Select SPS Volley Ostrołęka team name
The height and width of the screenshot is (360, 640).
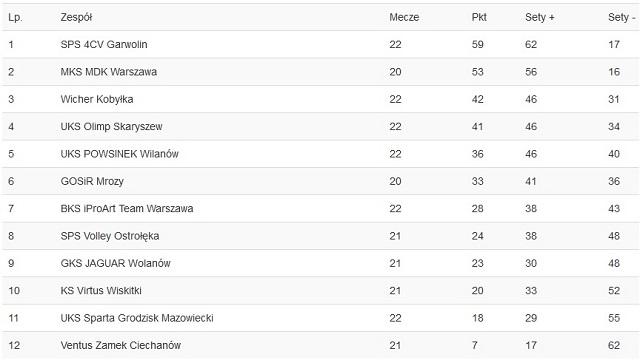click(110, 236)
